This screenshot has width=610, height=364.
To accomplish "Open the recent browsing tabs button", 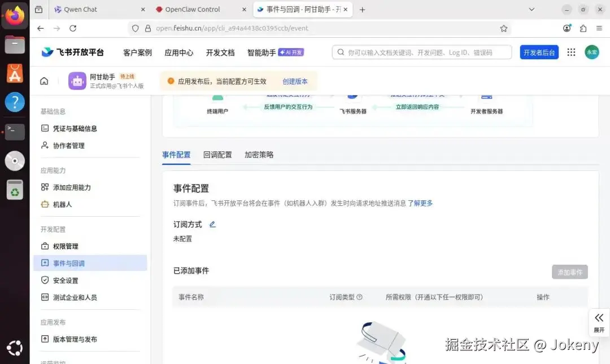I will [x=39, y=10].
